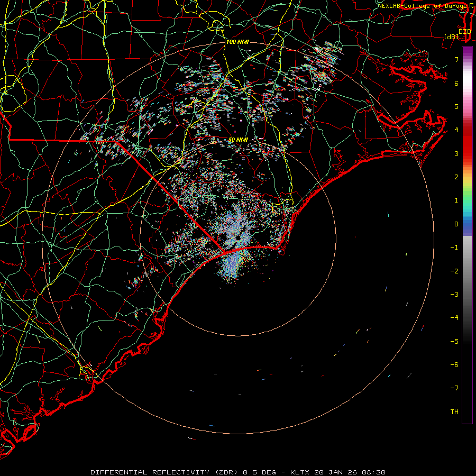This screenshot has height=476, width=476.
Task: Click the -6 dB label on the scale
Action: coord(454,364)
